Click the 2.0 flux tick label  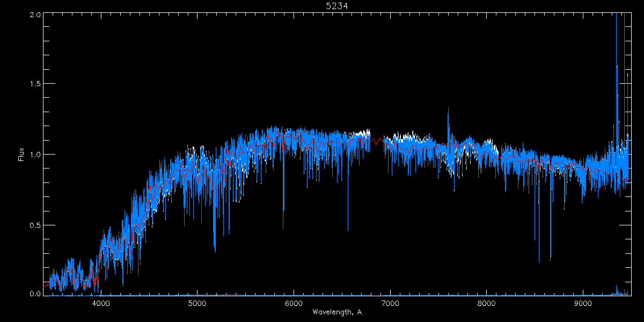click(35, 14)
